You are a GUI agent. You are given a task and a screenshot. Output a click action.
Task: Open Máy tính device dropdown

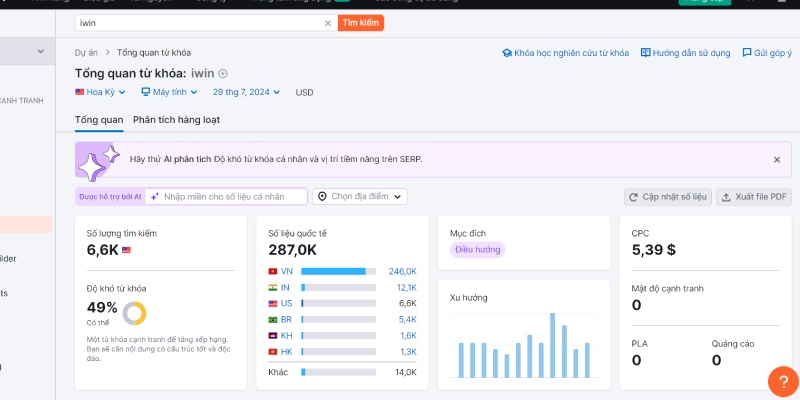pos(169,92)
